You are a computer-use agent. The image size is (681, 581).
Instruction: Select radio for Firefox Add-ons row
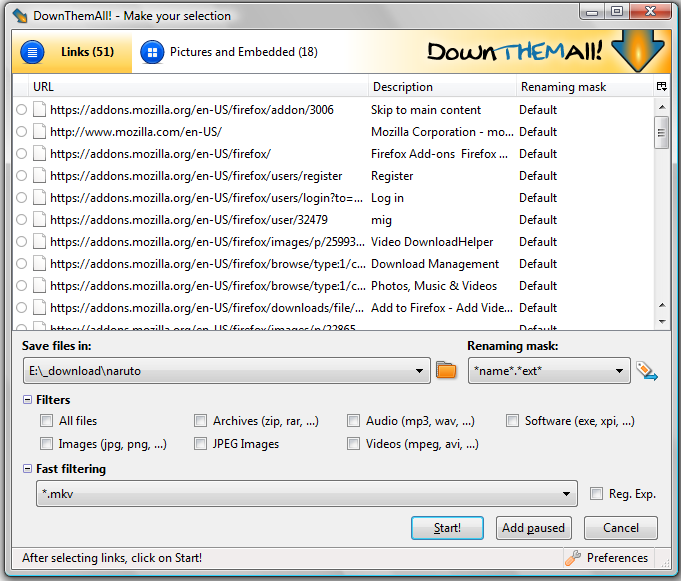tap(21, 153)
